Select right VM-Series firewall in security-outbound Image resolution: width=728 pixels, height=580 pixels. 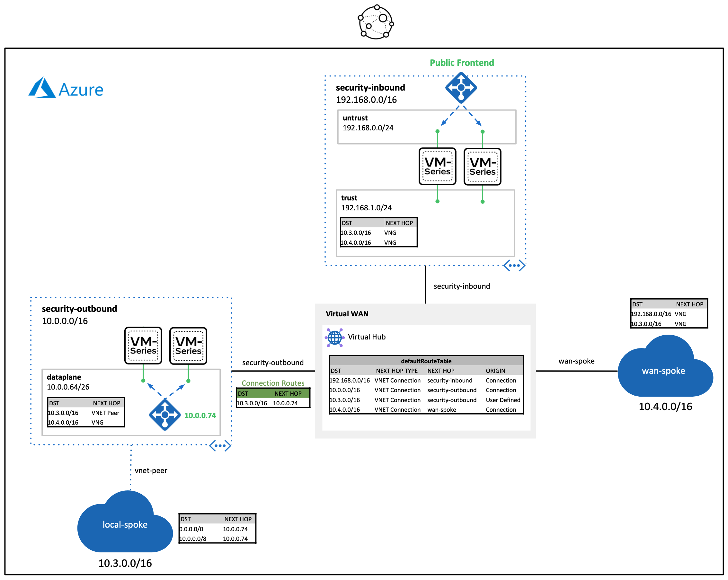(188, 346)
